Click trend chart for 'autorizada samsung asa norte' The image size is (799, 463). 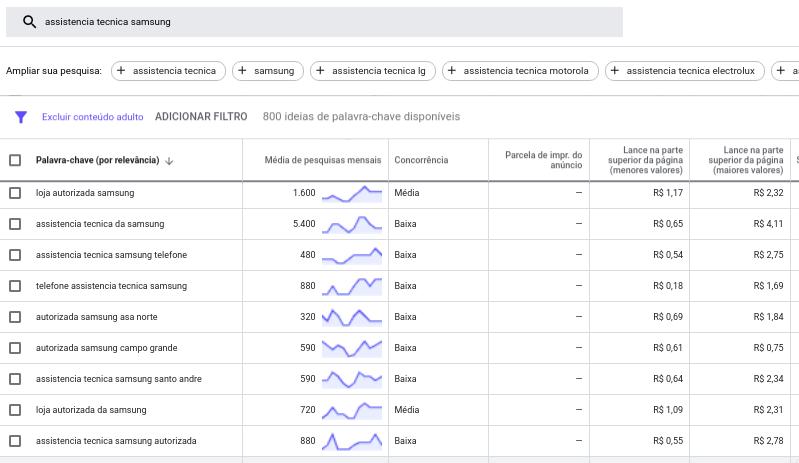352,317
